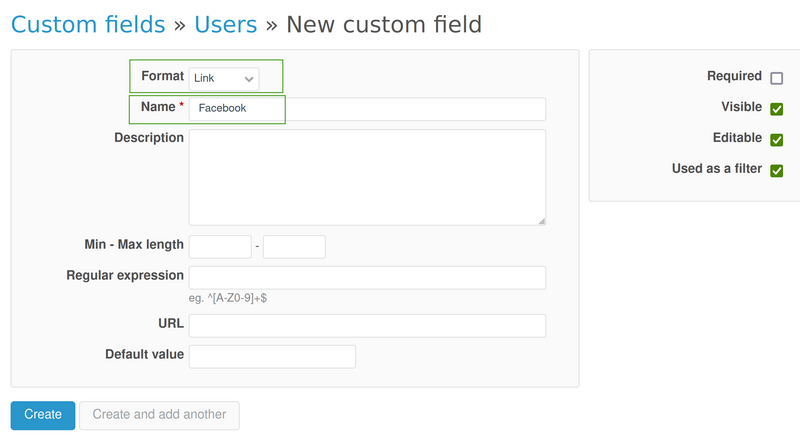This screenshot has height=439, width=800.
Task: Focus the Default value input
Action: point(272,356)
